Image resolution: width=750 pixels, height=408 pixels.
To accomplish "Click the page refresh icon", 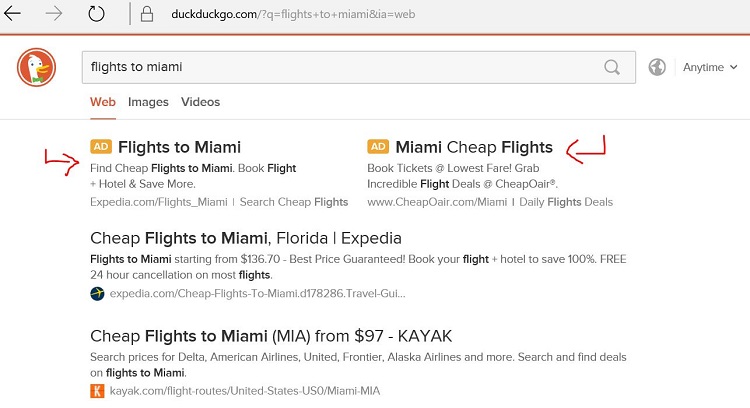I will 97,14.
